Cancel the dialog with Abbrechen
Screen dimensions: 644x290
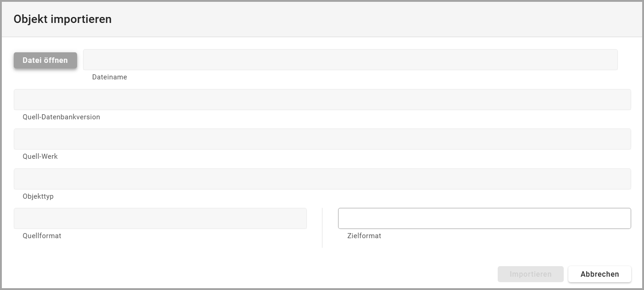tap(600, 274)
